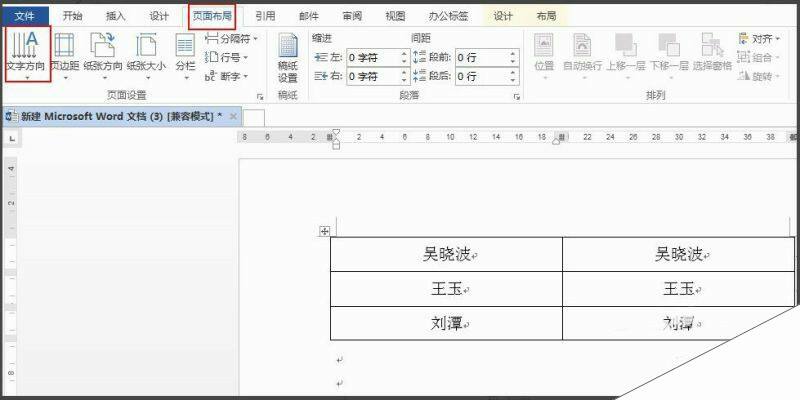Image resolution: width=800 pixels, height=400 pixels.
Task: Open the 位置 position button
Action: coord(544,56)
